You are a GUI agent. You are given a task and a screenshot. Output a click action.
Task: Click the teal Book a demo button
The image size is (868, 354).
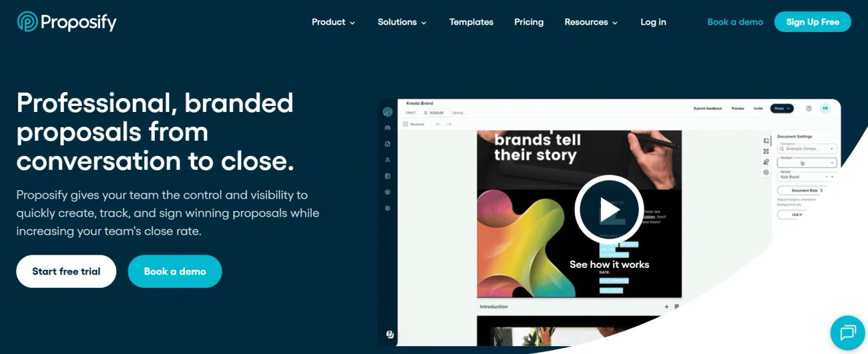(175, 272)
